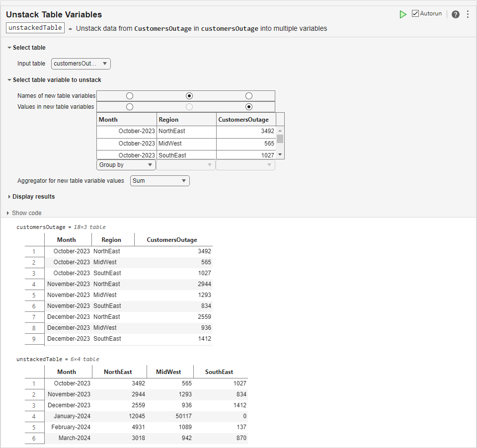
Task: Expand the Show code section
Action: (x=8, y=213)
